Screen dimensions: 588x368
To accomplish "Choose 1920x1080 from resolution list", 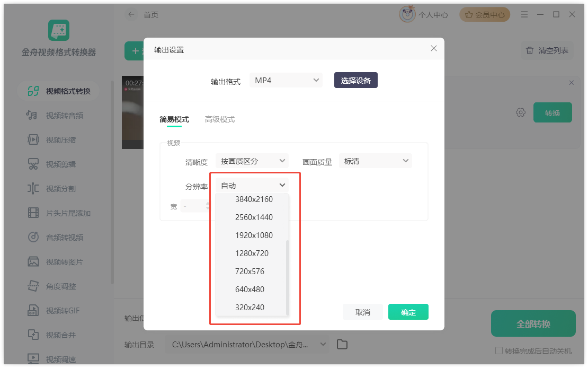I will point(254,235).
